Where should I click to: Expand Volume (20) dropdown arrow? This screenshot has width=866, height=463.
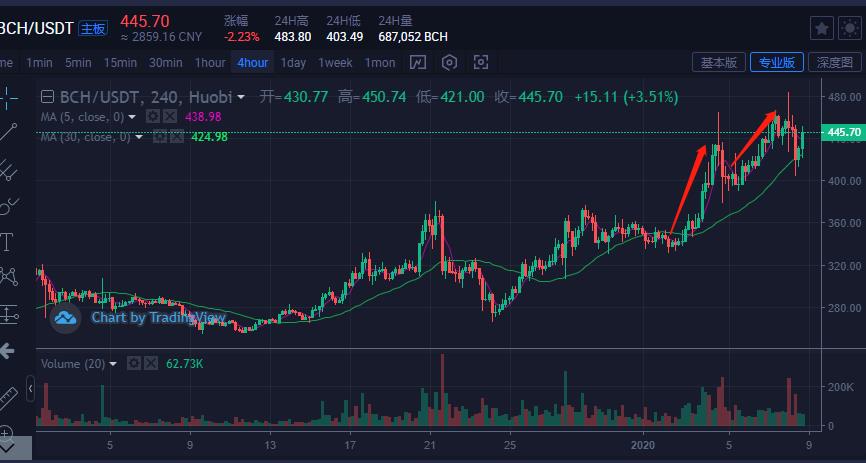pos(113,364)
